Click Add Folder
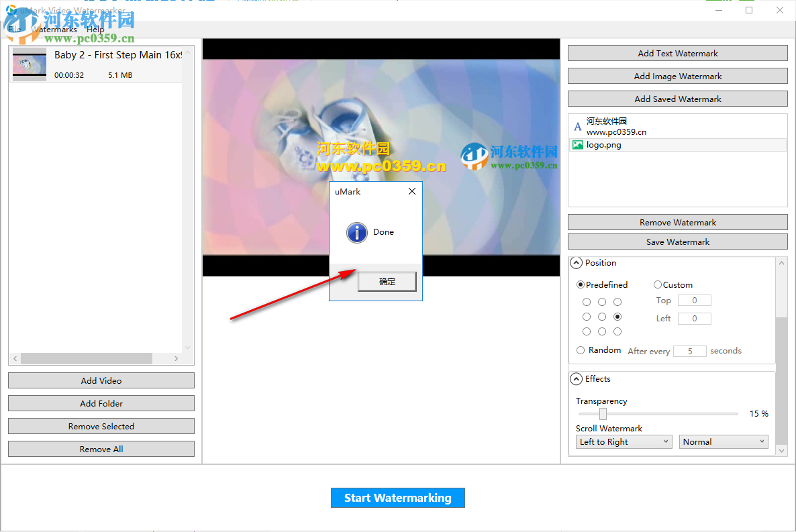 [x=101, y=403]
